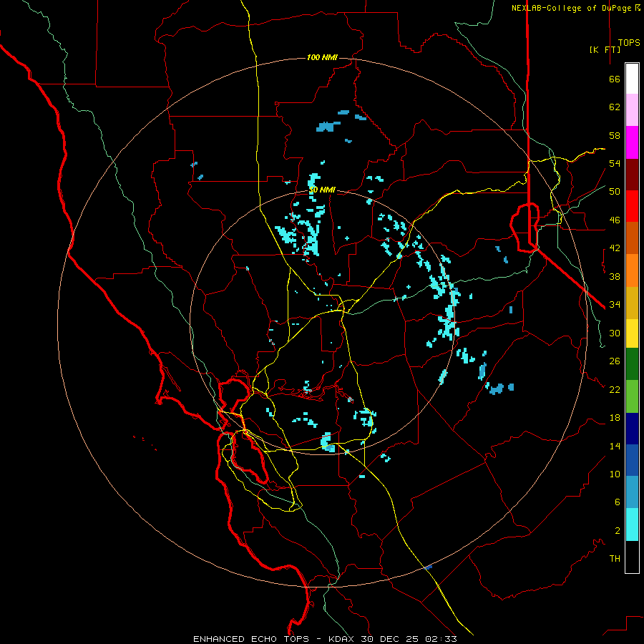
Task: Click the dark orange legend swatch
Action: (x=632, y=238)
